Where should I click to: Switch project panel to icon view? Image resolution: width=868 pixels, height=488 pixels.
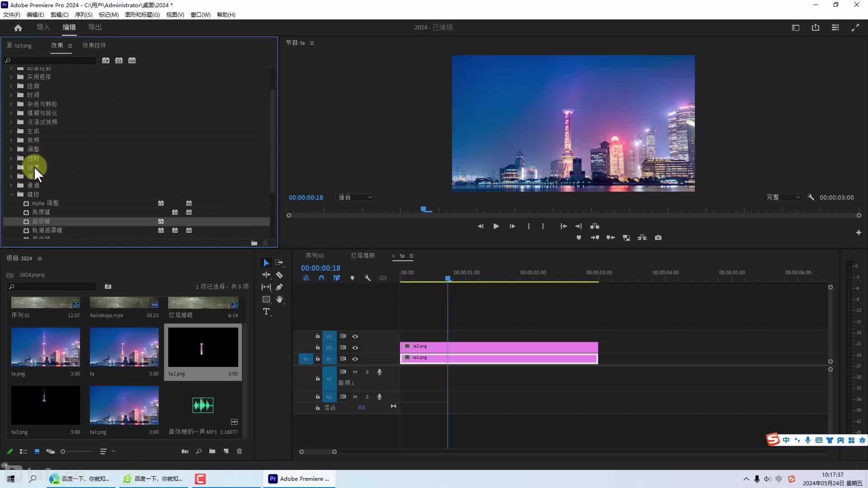pos(37,451)
